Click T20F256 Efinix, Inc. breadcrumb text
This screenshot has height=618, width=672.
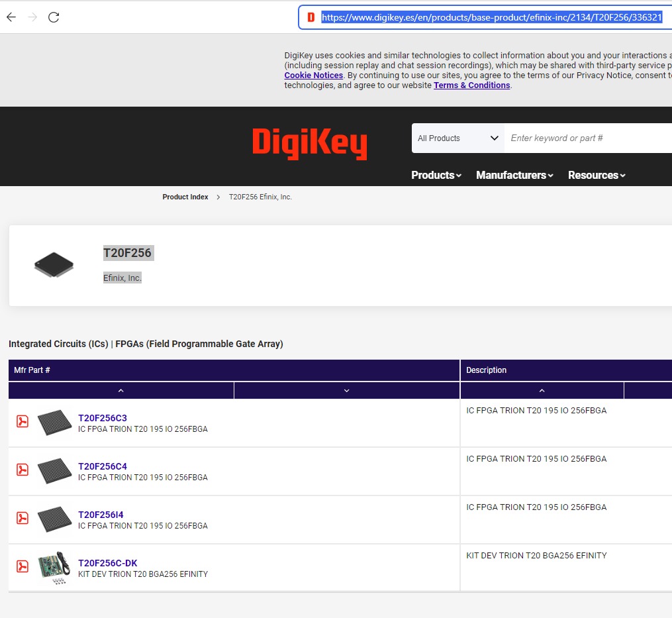[260, 197]
